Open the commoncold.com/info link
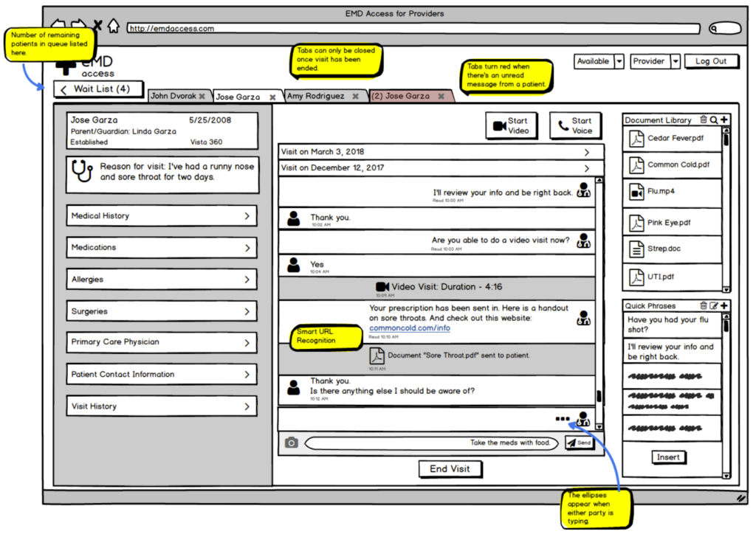Image resolution: width=756 pixels, height=551 pixels. 410,328
